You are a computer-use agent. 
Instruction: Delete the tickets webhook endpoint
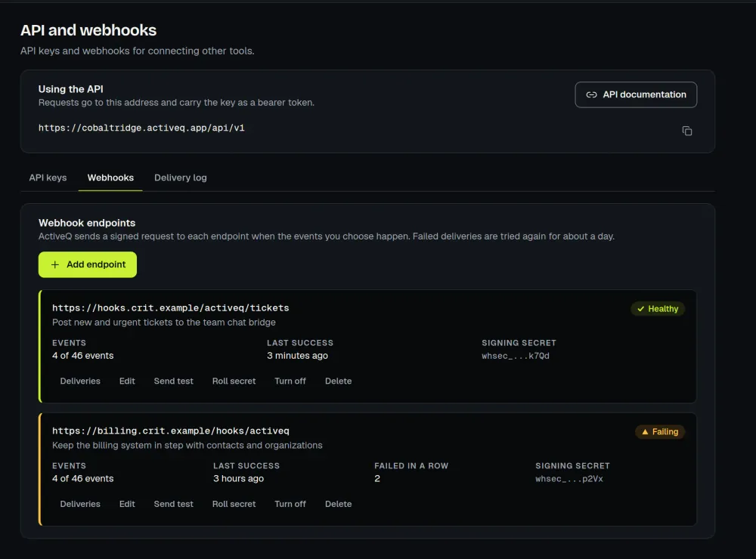coord(339,381)
